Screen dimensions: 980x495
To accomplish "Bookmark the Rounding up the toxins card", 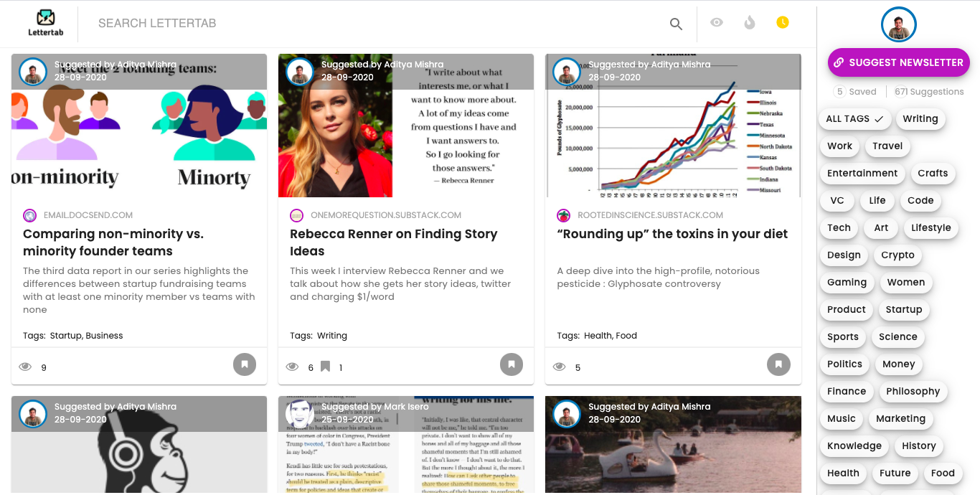I will tap(778, 364).
